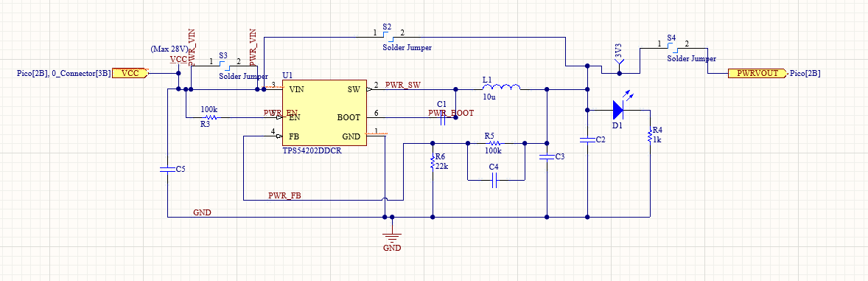
Task: Click the R4 1k resistor
Action: click(650, 136)
